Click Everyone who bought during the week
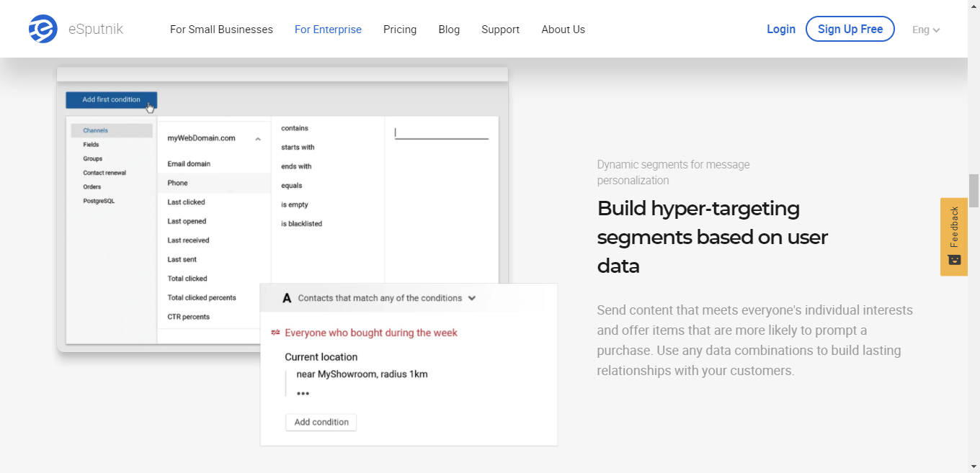Viewport: 980px width, 473px height. point(371,333)
